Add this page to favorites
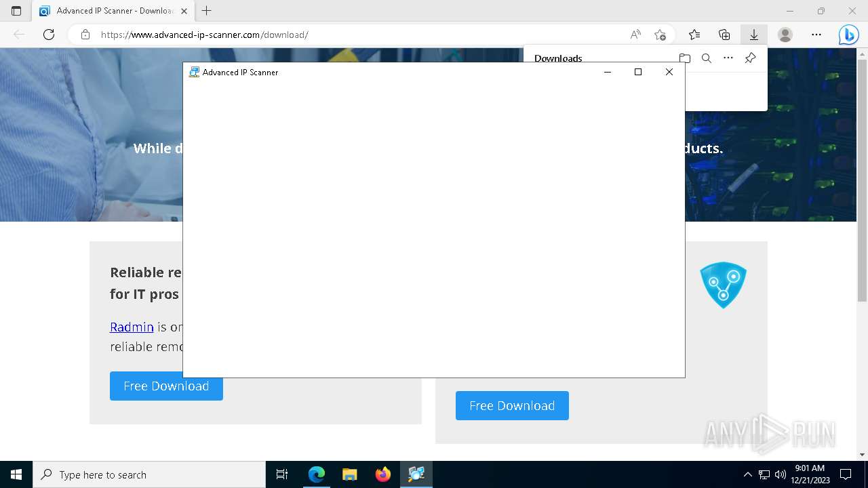 click(660, 35)
